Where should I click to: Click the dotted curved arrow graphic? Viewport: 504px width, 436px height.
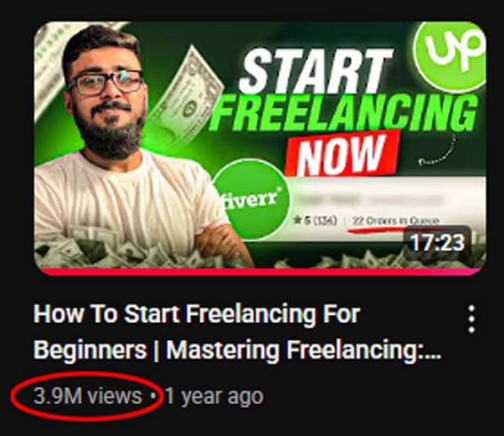(437, 151)
